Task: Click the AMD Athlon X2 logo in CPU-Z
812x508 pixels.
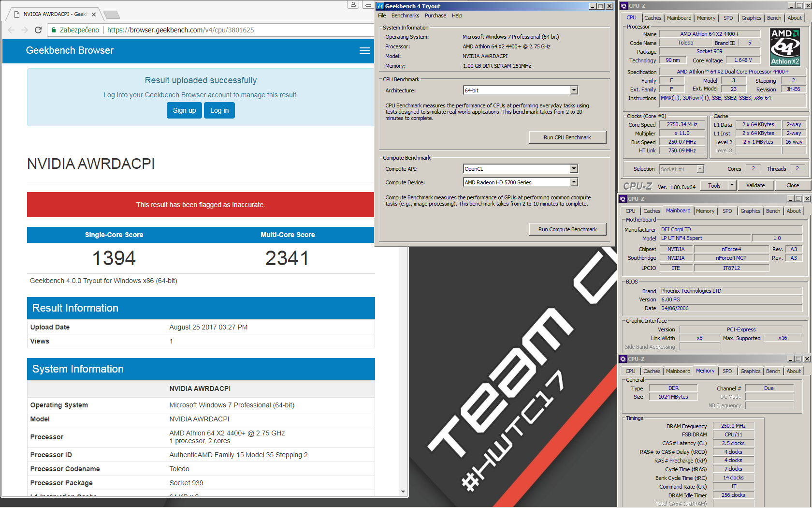Action: click(785, 47)
